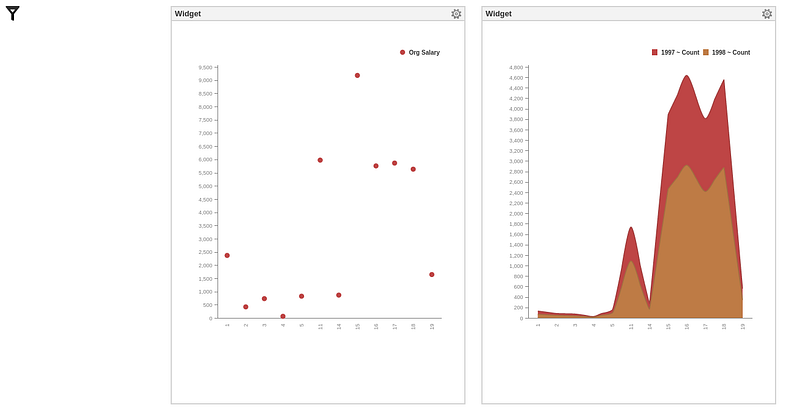Select the scatter point at category 14
Image resolution: width=800 pixels, height=411 pixels.
339,295
